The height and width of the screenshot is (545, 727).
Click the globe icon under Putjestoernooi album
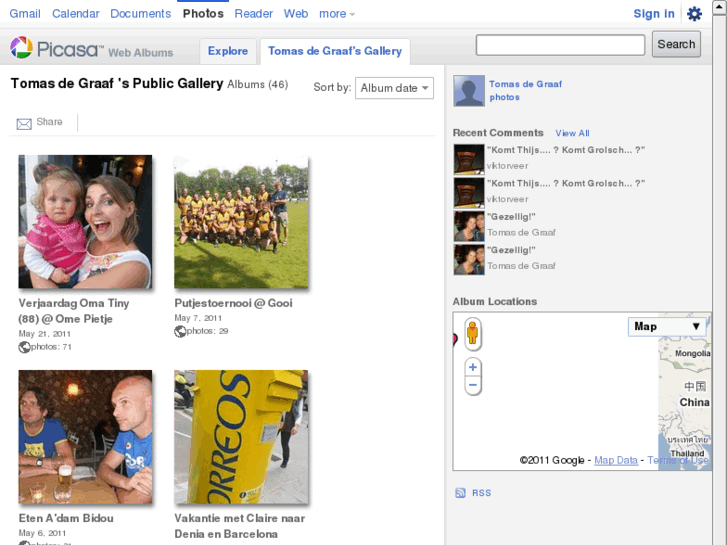[x=180, y=332]
